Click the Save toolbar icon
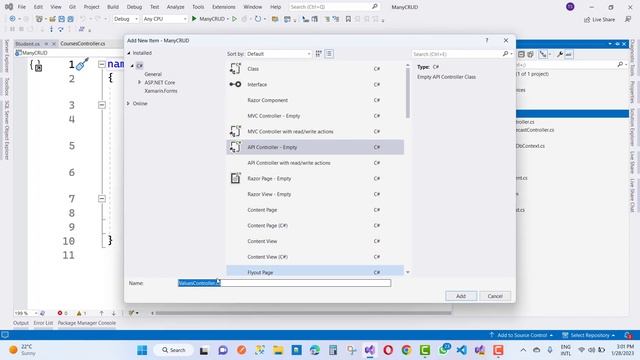 (x=61, y=19)
